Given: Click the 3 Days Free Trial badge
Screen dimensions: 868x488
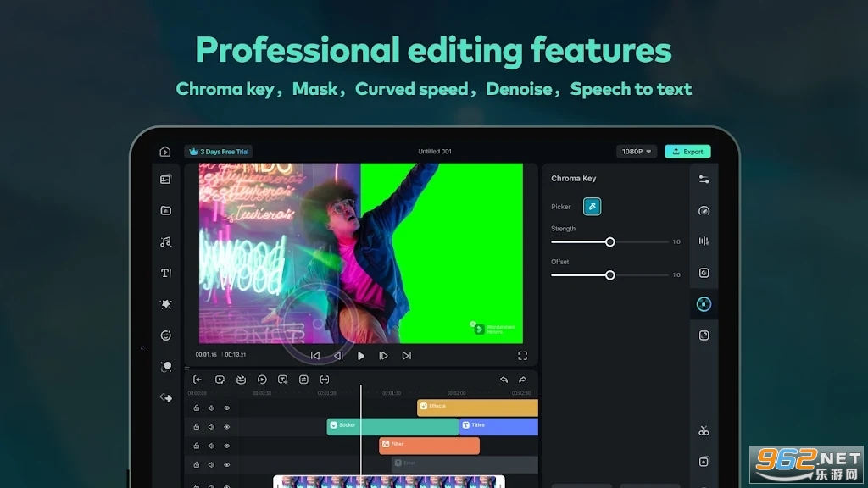Looking at the screenshot, I should click(219, 151).
